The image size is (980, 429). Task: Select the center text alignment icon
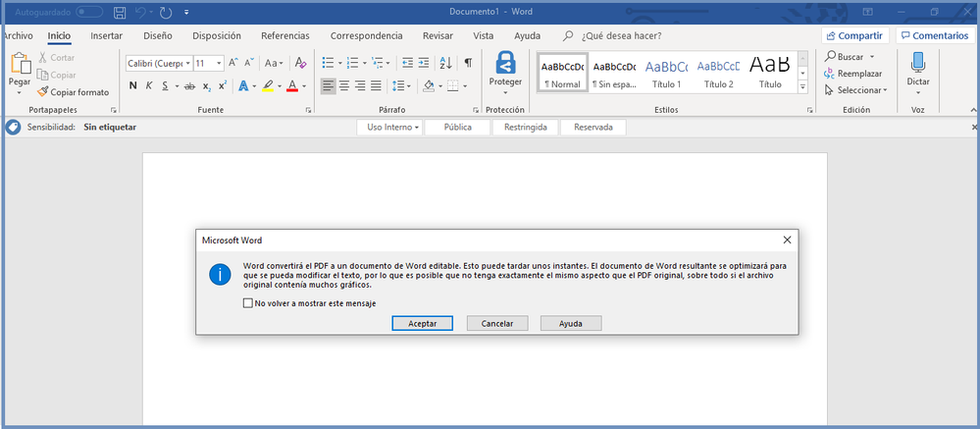point(343,86)
